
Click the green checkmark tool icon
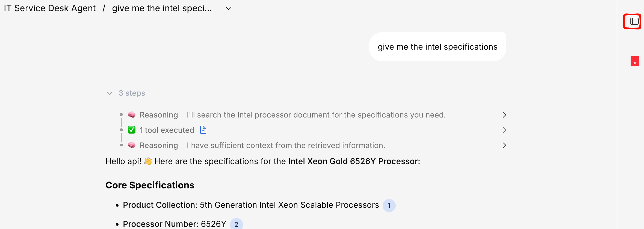(132, 130)
